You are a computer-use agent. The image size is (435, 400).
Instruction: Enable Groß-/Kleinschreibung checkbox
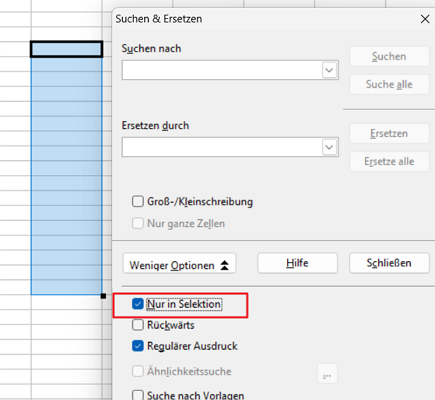coord(138,202)
